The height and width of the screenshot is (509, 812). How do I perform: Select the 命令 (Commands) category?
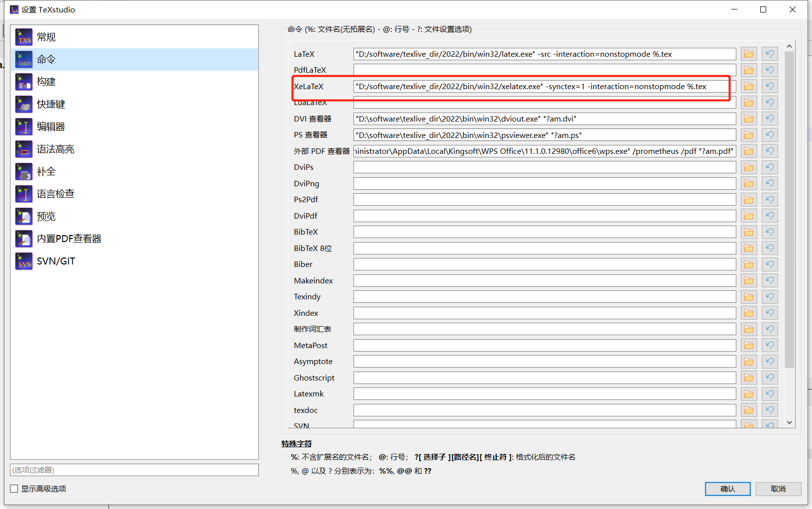(x=134, y=60)
